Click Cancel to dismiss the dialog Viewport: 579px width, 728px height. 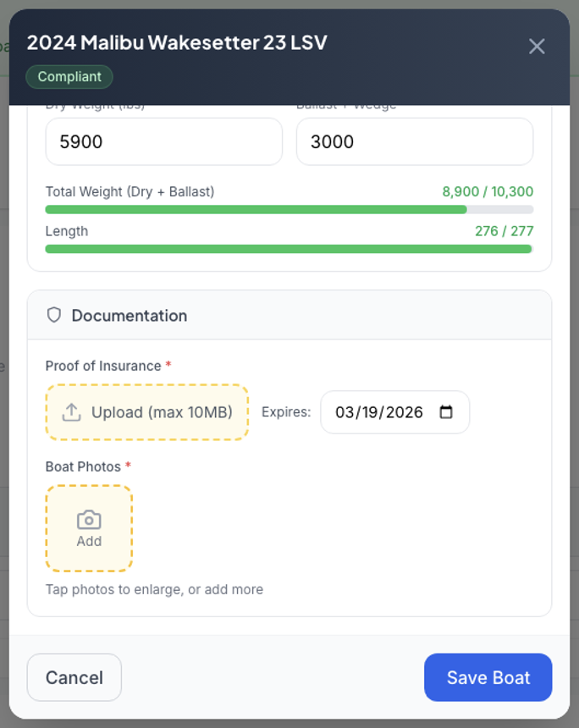click(74, 677)
